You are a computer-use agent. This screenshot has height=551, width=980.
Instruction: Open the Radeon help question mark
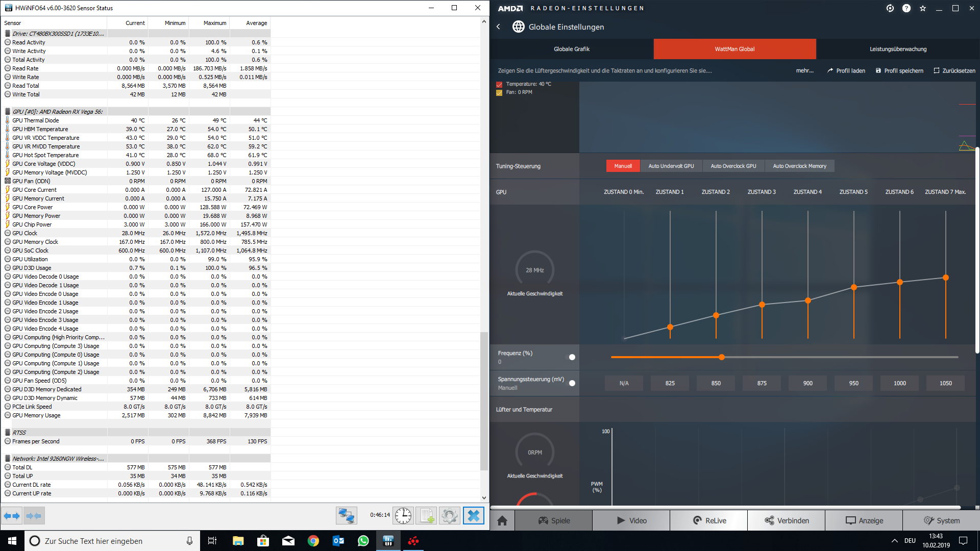coord(906,8)
